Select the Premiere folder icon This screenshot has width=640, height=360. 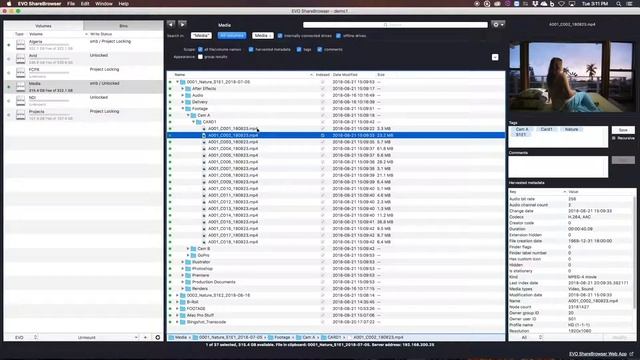[x=188, y=275]
